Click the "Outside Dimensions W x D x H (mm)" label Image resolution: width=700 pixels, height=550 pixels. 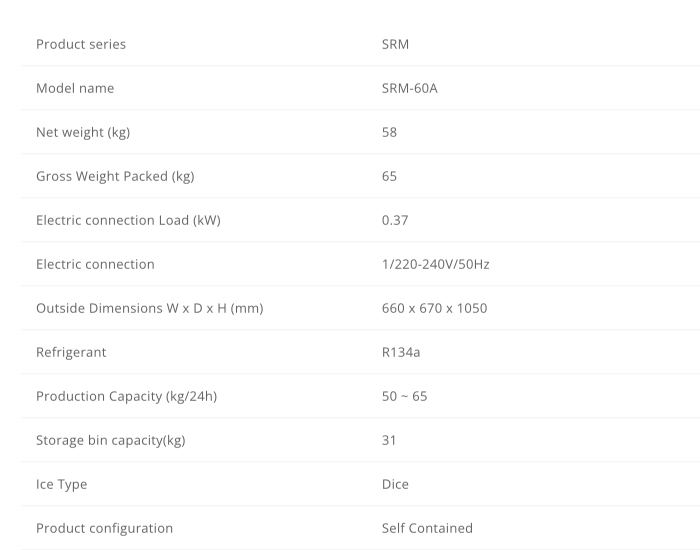coord(149,308)
